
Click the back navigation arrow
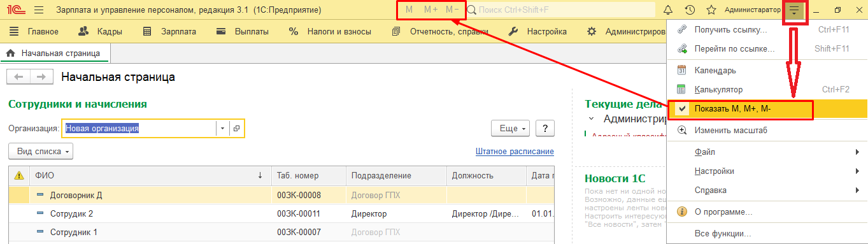tap(18, 76)
